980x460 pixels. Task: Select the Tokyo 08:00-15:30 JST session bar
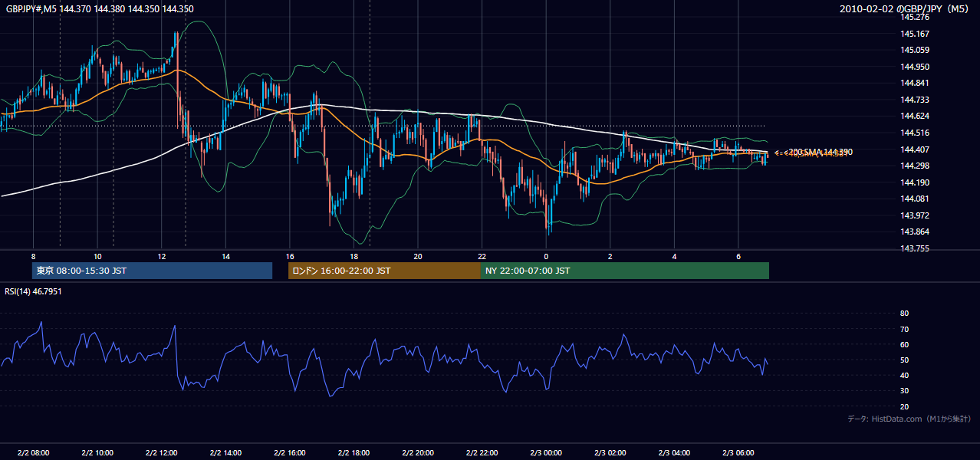pyautogui.click(x=153, y=271)
